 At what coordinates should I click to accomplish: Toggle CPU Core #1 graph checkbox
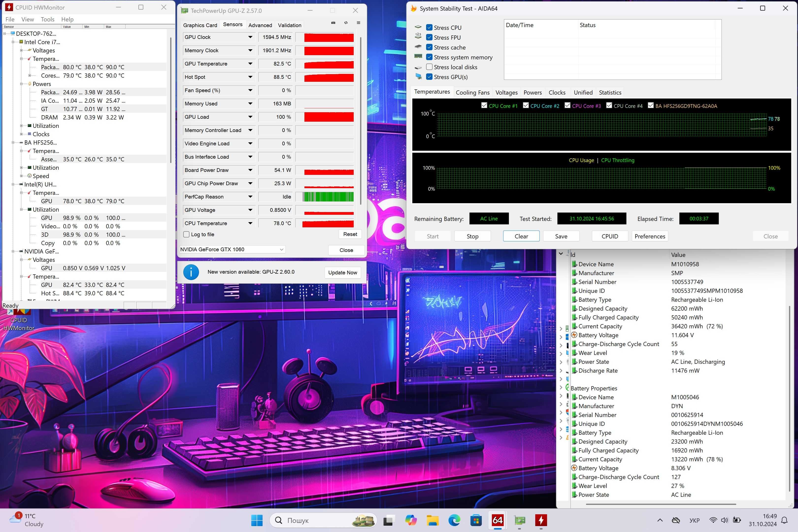(484, 105)
